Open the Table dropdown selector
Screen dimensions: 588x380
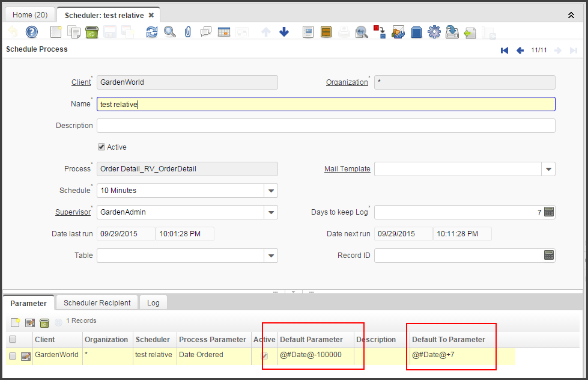271,255
